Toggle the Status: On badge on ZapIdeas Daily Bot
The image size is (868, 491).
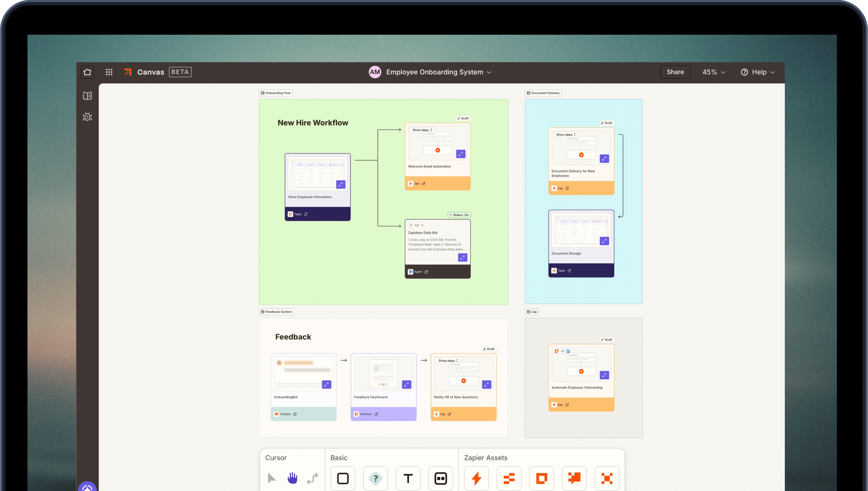(459, 215)
